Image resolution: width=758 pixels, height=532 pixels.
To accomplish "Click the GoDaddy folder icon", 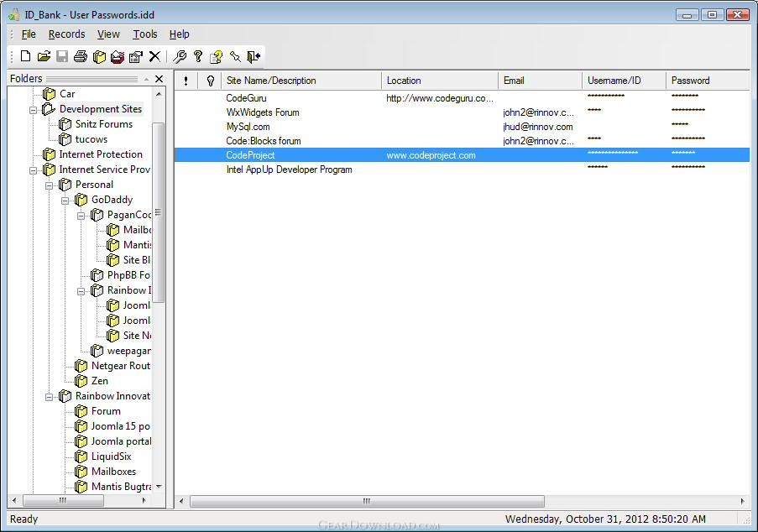I will [81, 200].
